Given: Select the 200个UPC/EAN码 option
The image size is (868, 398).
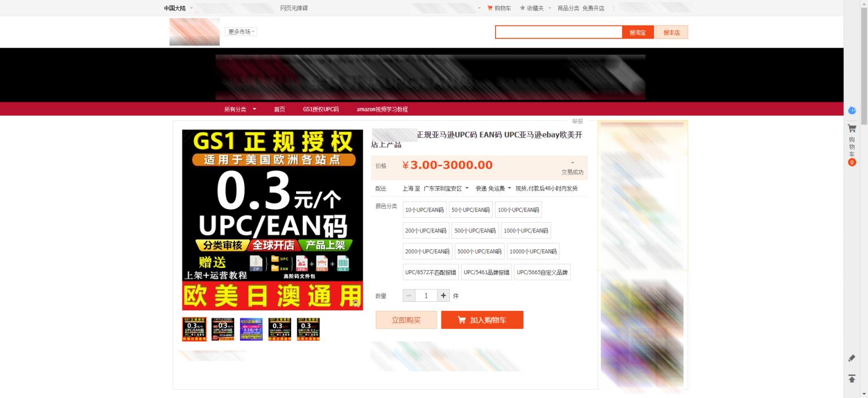Looking at the screenshot, I should coord(426,231).
